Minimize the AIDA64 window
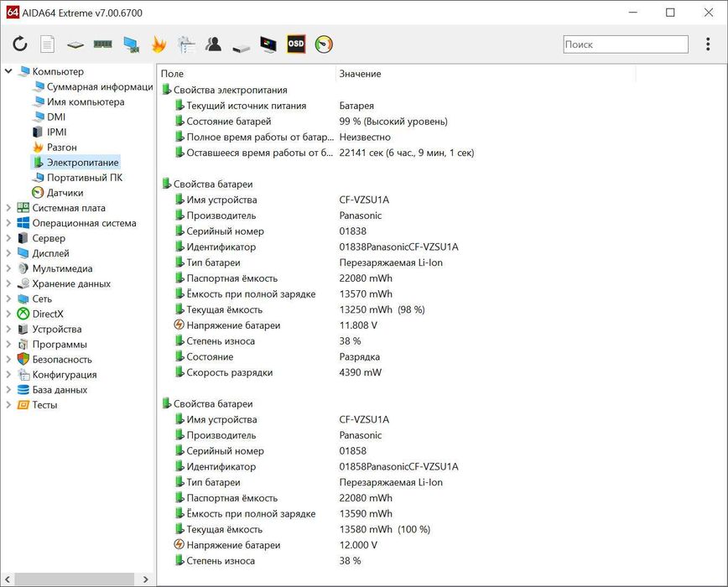 pyautogui.click(x=633, y=13)
